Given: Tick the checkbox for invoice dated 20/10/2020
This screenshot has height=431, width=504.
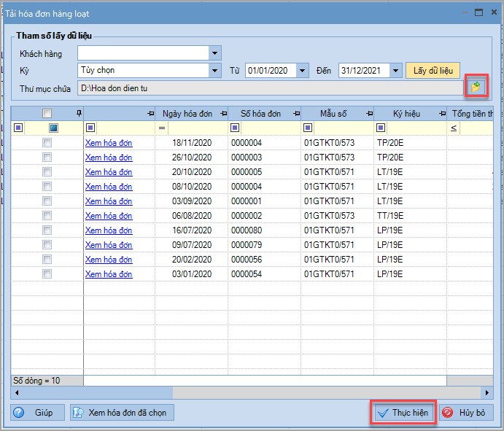Looking at the screenshot, I should (x=47, y=172).
